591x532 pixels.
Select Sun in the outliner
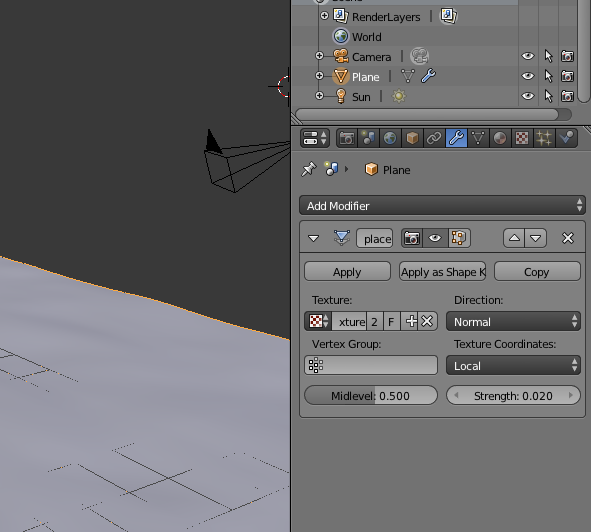tap(361, 97)
